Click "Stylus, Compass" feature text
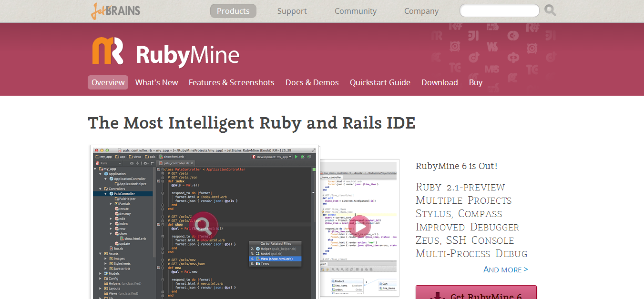The image size is (644, 299). [x=459, y=214]
